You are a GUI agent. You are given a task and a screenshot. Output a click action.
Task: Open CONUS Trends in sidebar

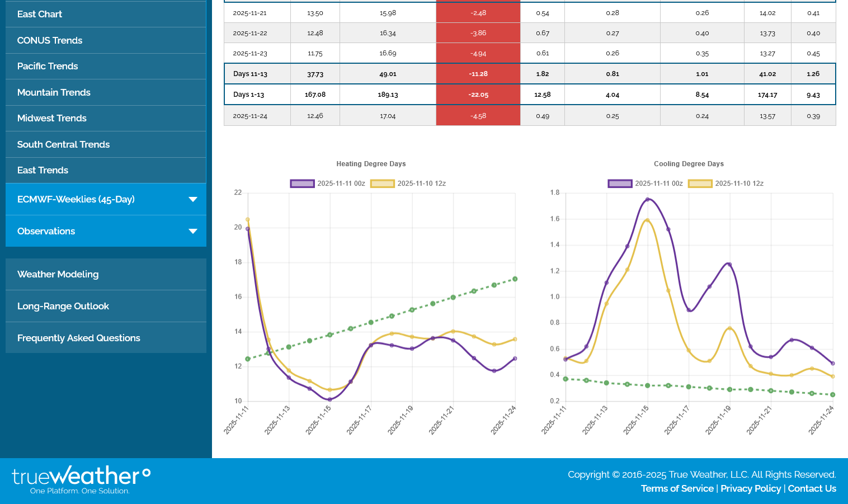click(x=50, y=40)
